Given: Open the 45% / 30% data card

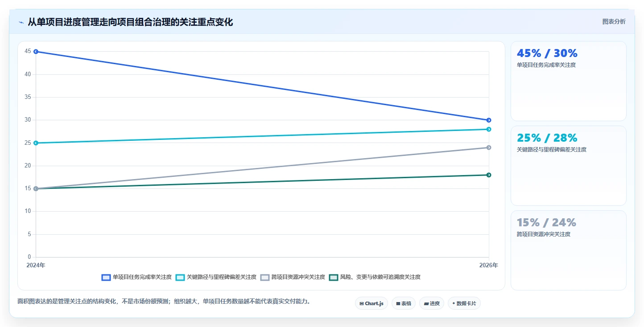Looking at the screenshot, I should pyautogui.click(x=569, y=81).
